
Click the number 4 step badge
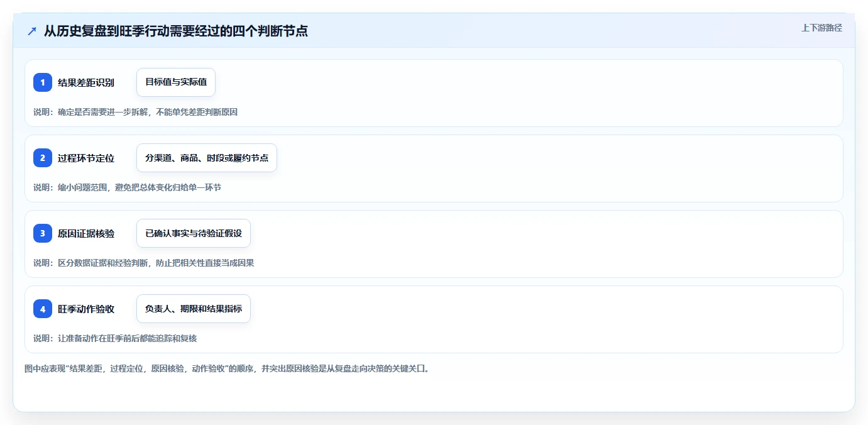[x=43, y=309]
